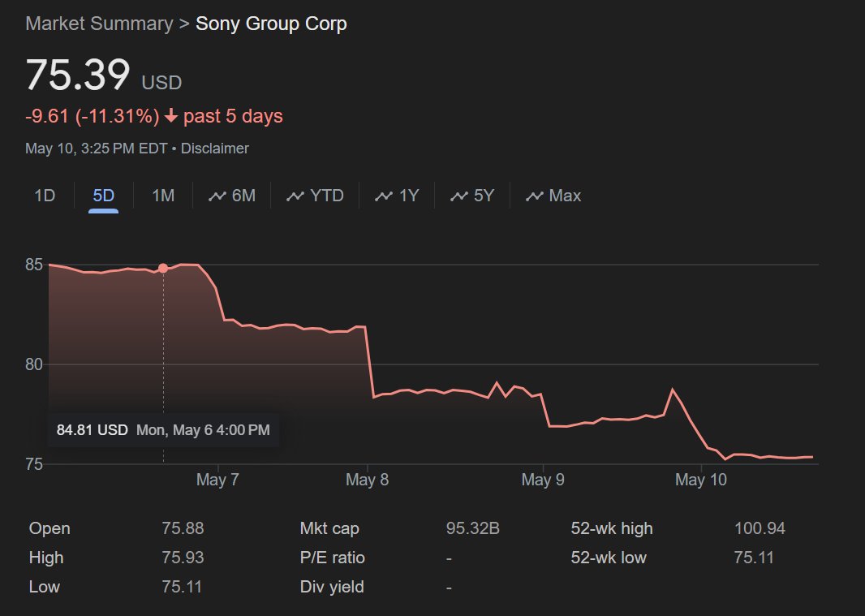This screenshot has width=865, height=616.
Task: Switch chart to the 6M range
Action: click(x=232, y=196)
